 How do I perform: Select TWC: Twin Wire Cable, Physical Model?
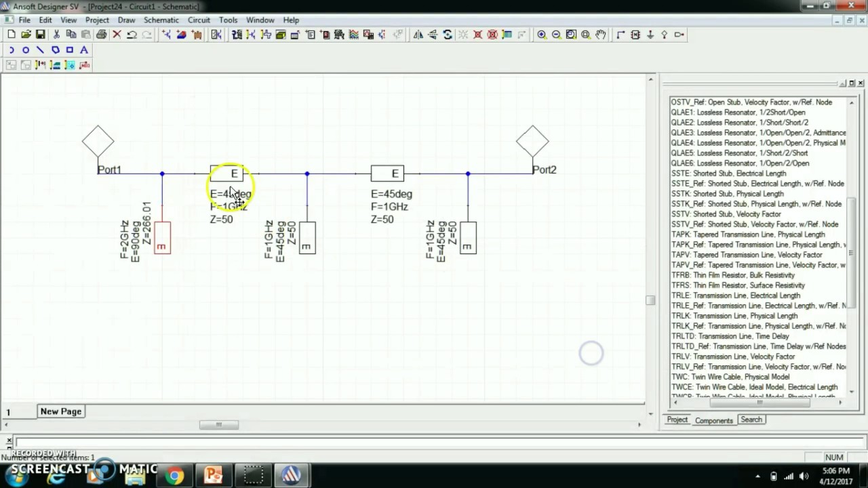(x=730, y=377)
